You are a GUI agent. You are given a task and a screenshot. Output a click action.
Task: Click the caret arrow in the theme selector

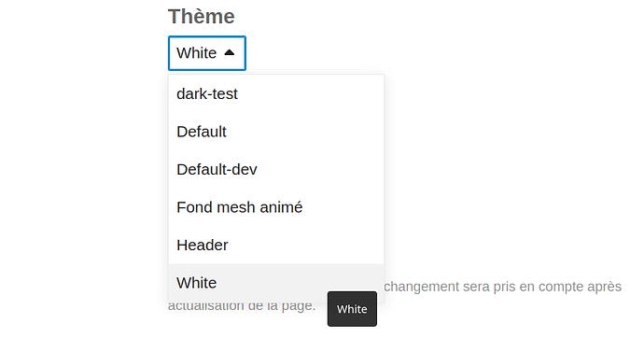[x=230, y=52]
